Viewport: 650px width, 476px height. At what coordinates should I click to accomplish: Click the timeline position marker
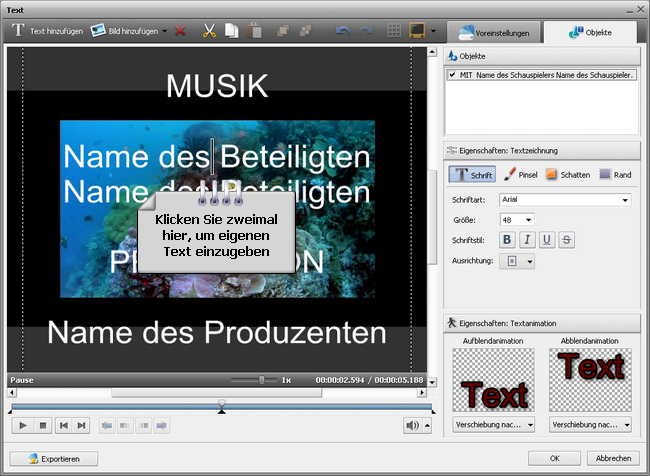point(222,406)
